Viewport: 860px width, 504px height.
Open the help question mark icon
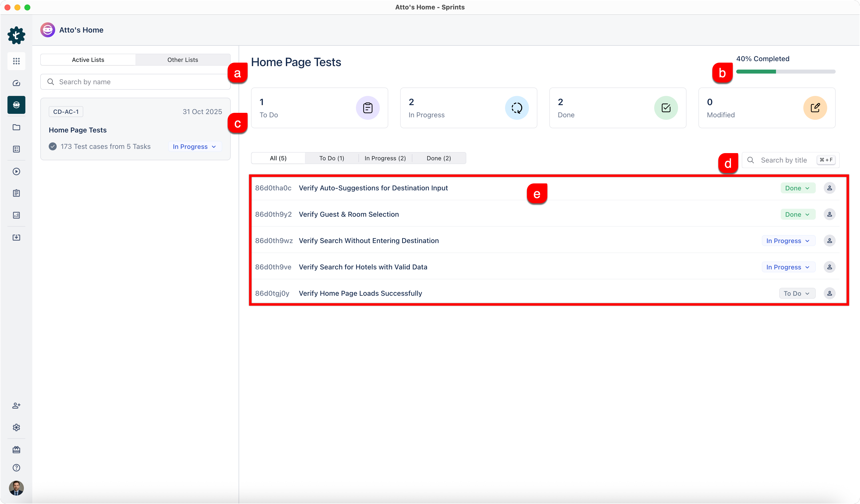coord(16,467)
